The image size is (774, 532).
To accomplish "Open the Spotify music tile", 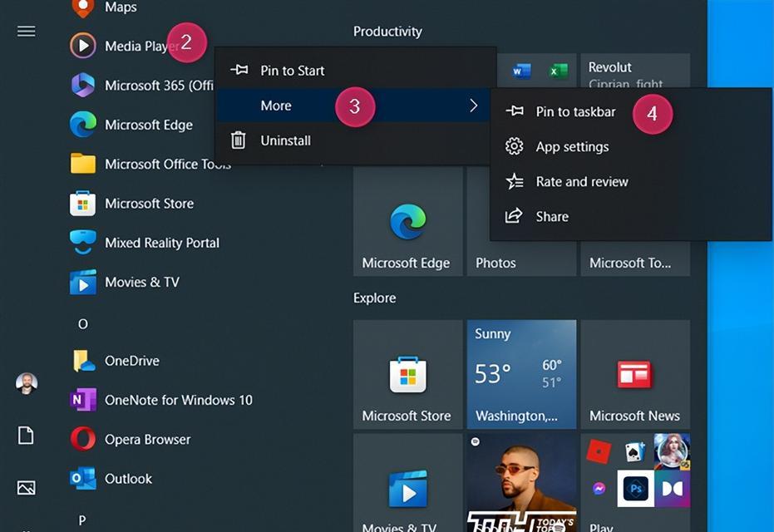I will (x=522, y=483).
